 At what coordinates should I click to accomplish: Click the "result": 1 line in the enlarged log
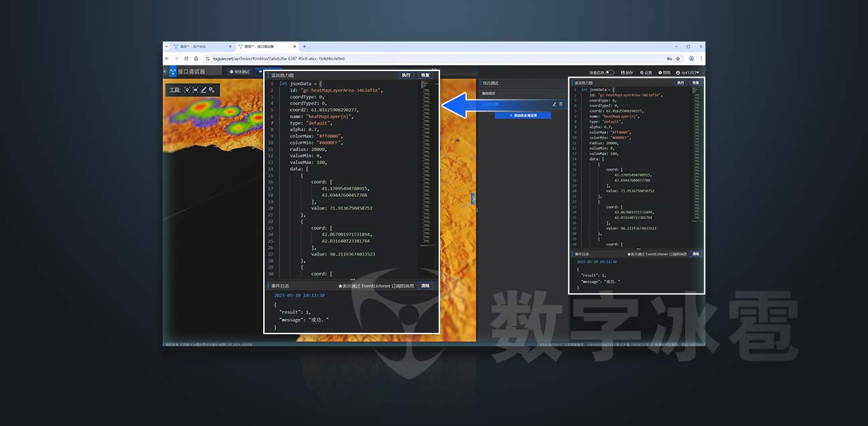(x=295, y=311)
